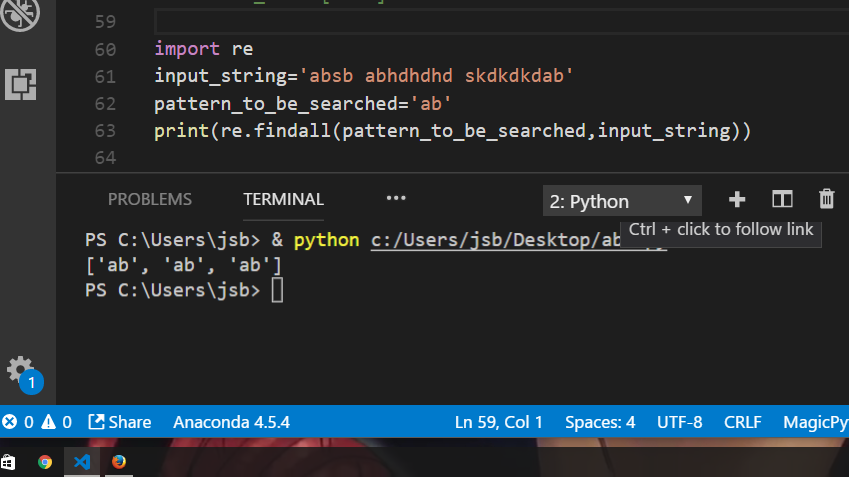Switch to the PROBLEMS tab

coord(150,199)
